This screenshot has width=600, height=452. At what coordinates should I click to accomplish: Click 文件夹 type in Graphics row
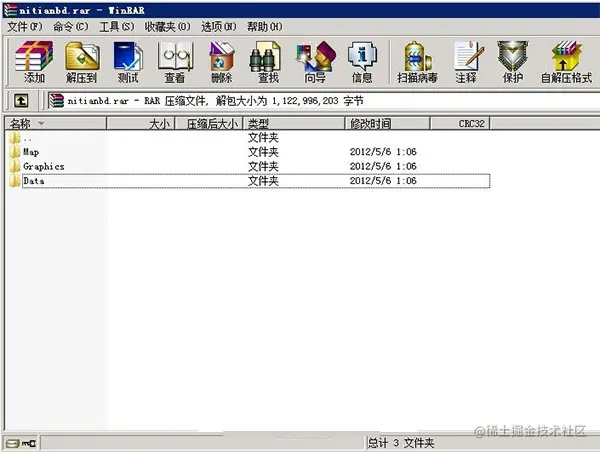263,166
